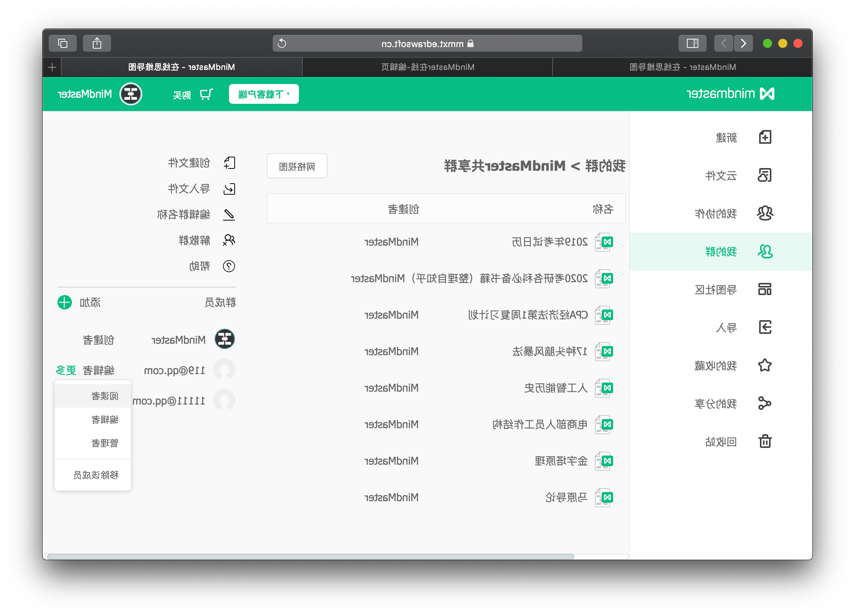Viewport: 855px width, 616px height.
Task: Click the 我的分享 share icon
Action: [x=765, y=403]
